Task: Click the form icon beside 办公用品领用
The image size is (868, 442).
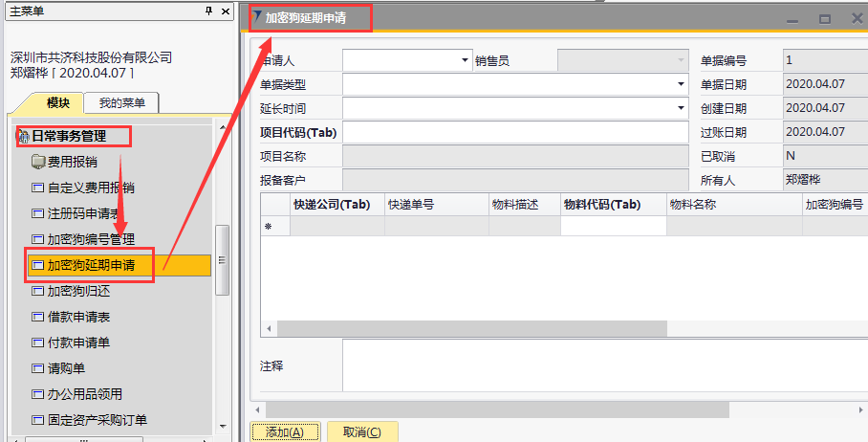Action: coord(38,394)
